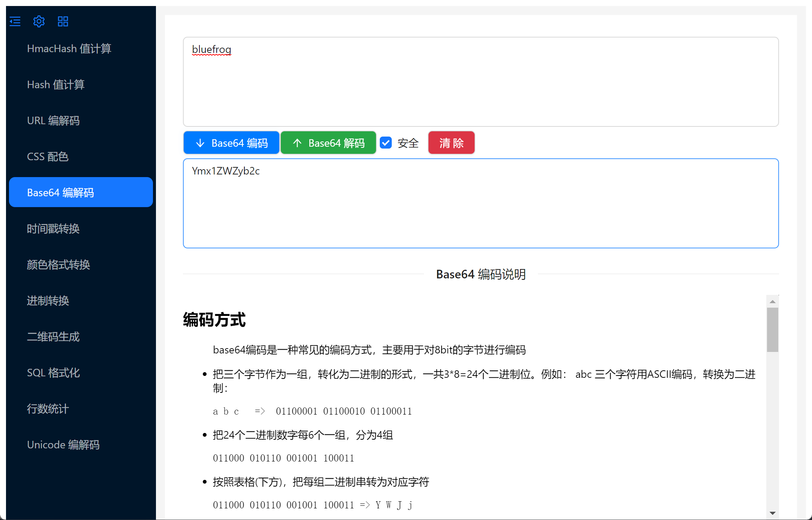
Task: Uncheck the 安全 checkbox
Action: (386, 143)
